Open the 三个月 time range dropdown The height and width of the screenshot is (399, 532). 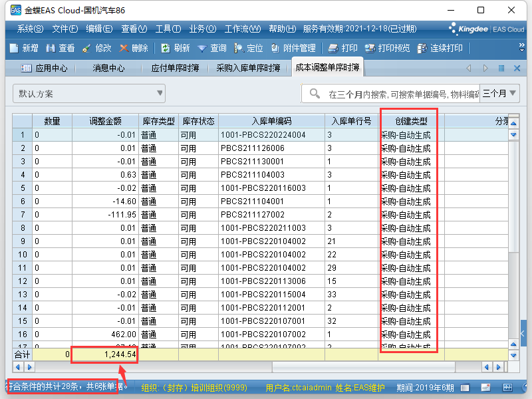(500, 94)
